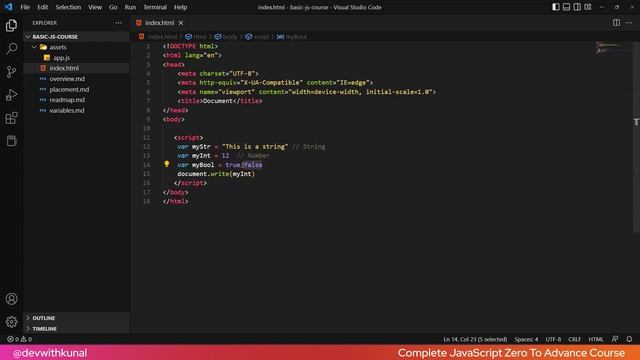The image size is (640, 360).
Task: Open app.js in the explorer
Action: coord(76,58)
